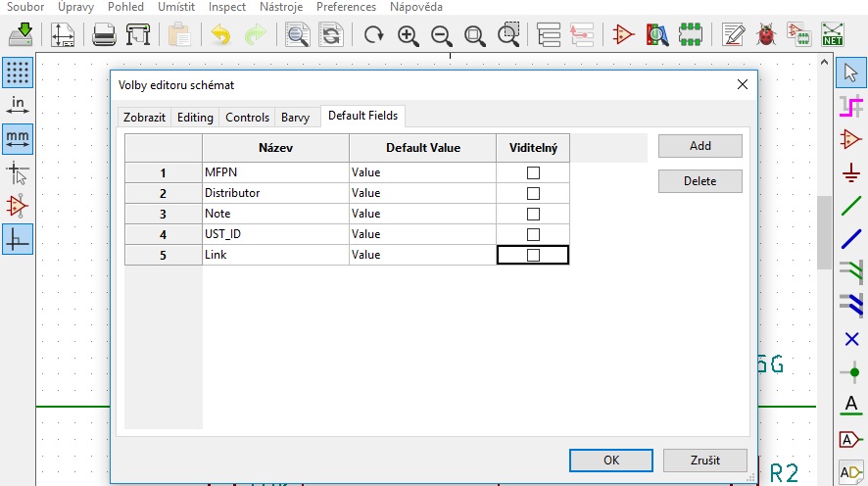The width and height of the screenshot is (868, 486).
Task: Confirm dialog with OK button
Action: pos(611,460)
